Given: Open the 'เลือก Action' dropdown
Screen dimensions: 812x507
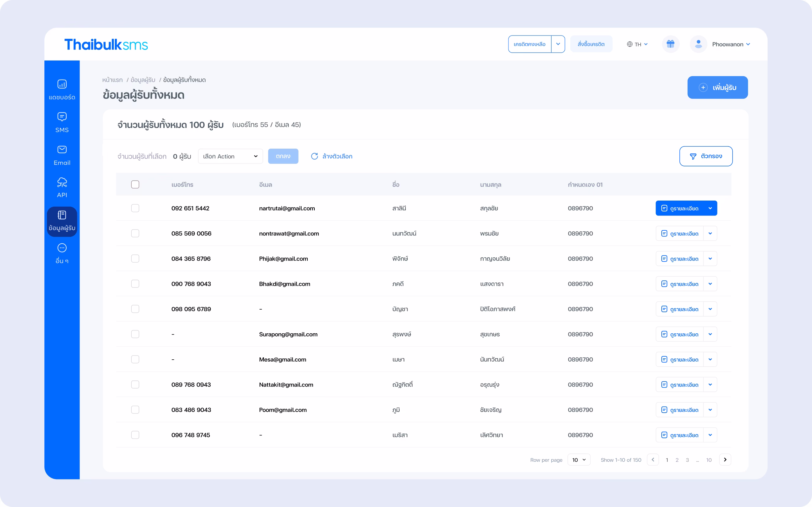Looking at the screenshot, I should 230,156.
